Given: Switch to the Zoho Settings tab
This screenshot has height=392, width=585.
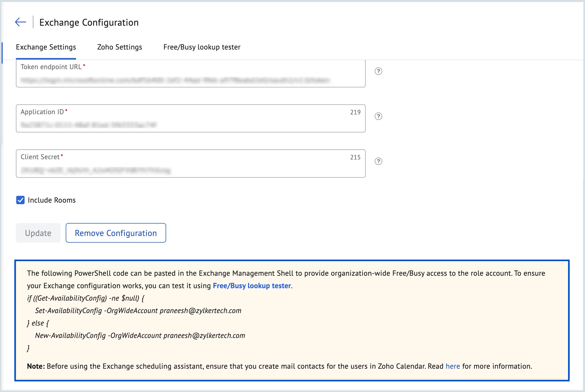Looking at the screenshot, I should pyautogui.click(x=119, y=47).
